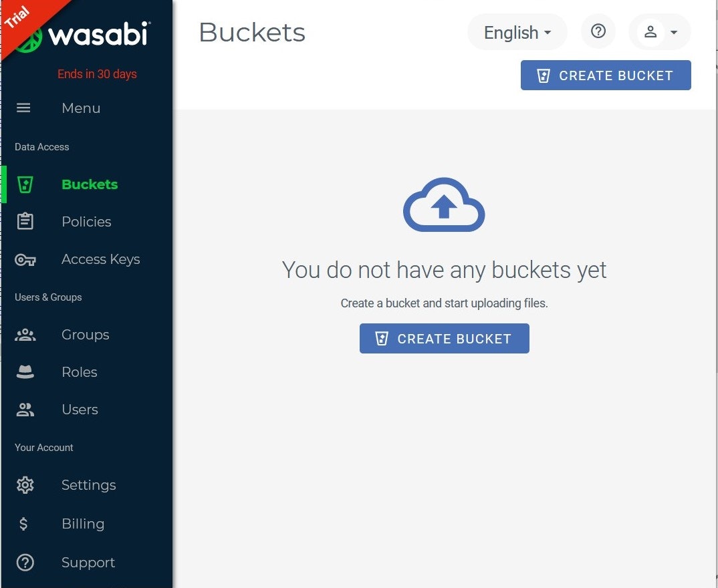The width and height of the screenshot is (718, 588).
Task: Click the 'Your Account' section label
Action: point(44,448)
